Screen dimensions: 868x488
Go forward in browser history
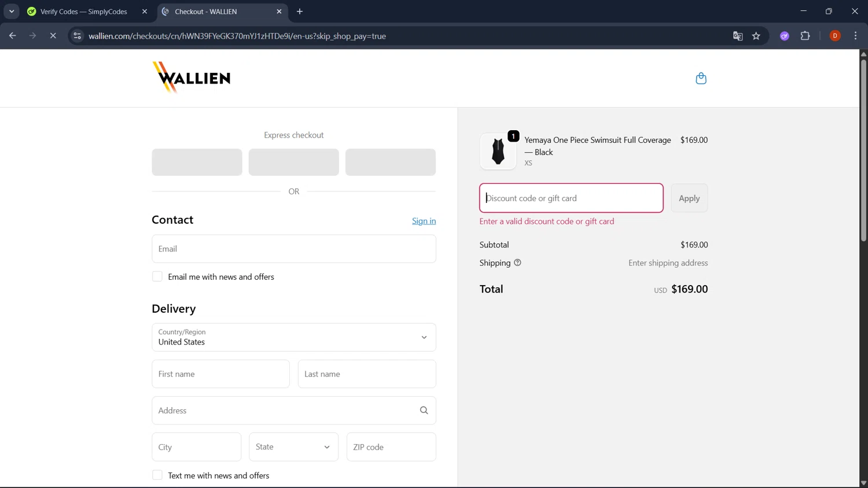pos(32,36)
